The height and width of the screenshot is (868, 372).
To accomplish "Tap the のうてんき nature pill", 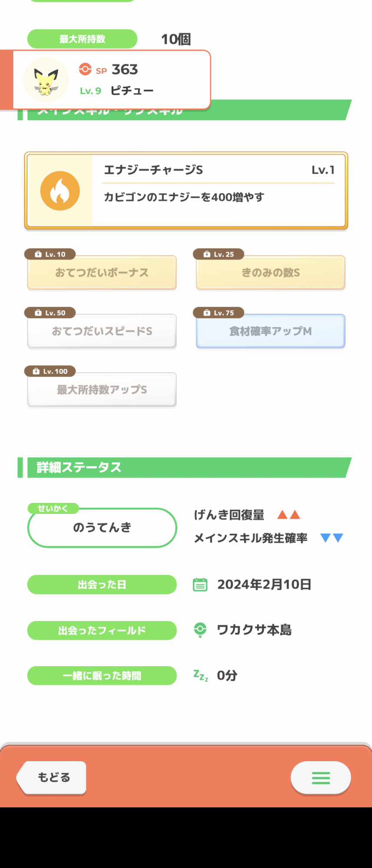I will pos(102,528).
